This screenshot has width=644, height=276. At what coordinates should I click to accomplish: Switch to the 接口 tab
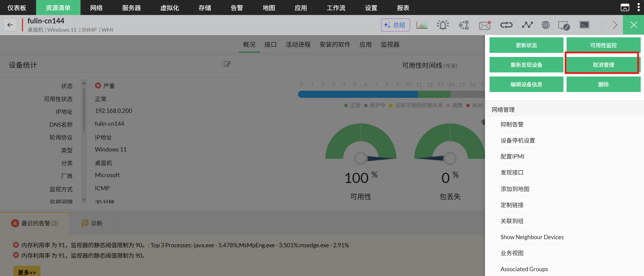click(x=270, y=44)
